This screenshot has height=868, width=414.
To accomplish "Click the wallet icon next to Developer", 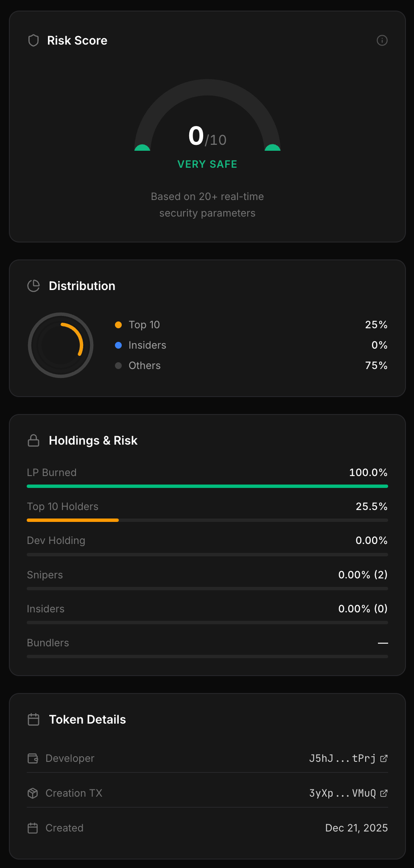I will [33, 758].
